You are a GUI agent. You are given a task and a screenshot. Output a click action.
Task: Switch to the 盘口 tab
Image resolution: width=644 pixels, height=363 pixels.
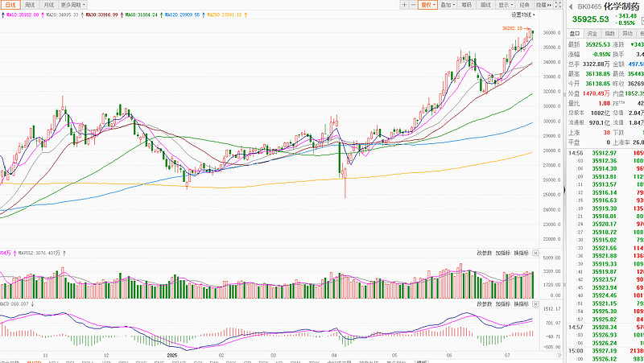[x=575, y=33]
